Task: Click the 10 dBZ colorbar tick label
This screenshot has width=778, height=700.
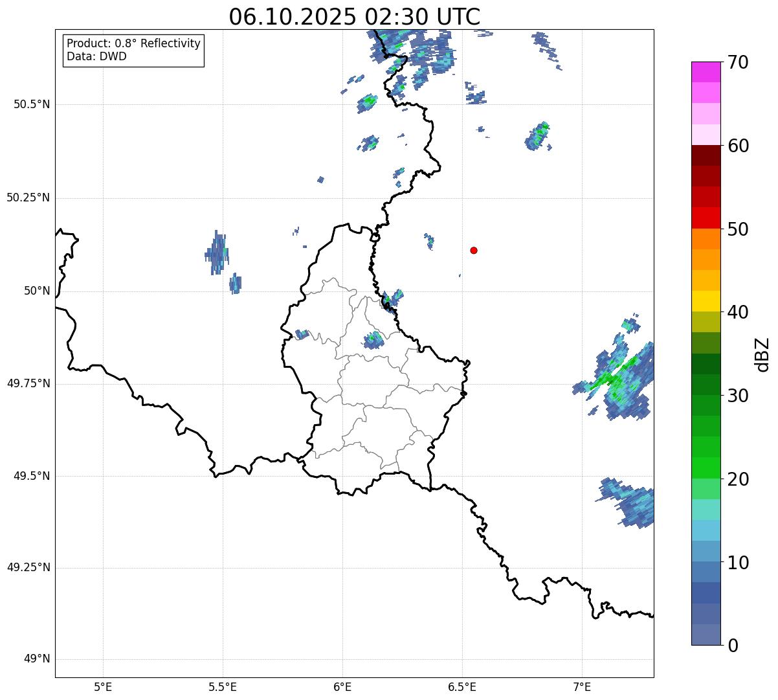Action: point(737,562)
